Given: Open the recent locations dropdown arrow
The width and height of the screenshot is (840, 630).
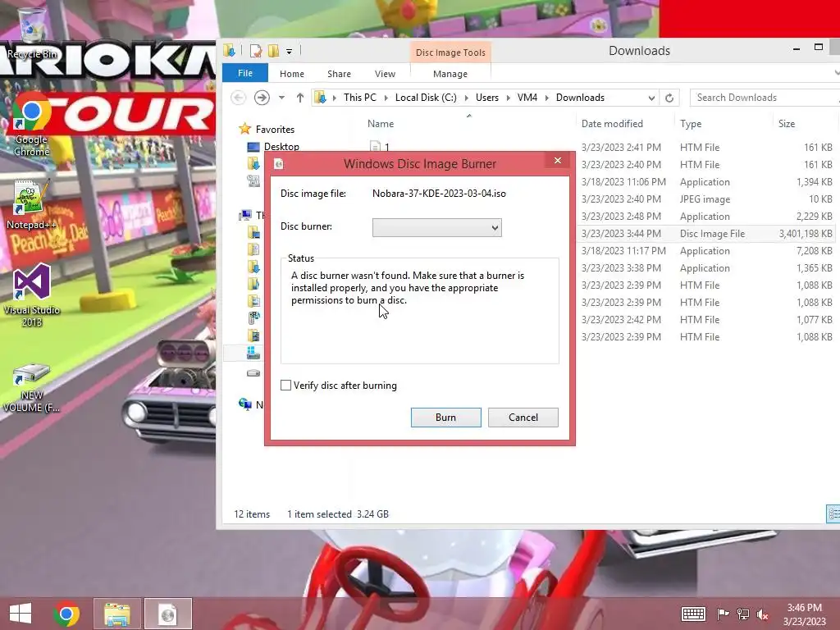Looking at the screenshot, I should pos(281,98).
